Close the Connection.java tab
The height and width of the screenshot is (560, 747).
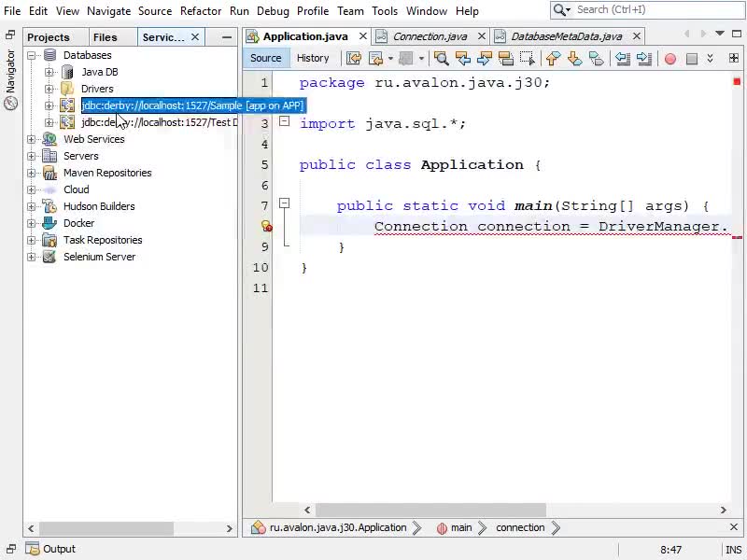pos(481,36)
